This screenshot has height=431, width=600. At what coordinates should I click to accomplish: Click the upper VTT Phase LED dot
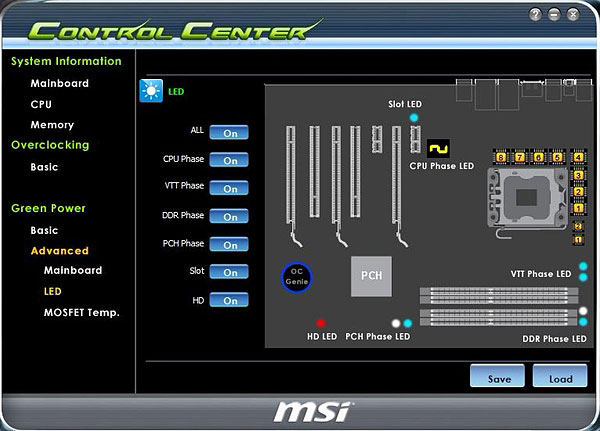pos(583,266)
